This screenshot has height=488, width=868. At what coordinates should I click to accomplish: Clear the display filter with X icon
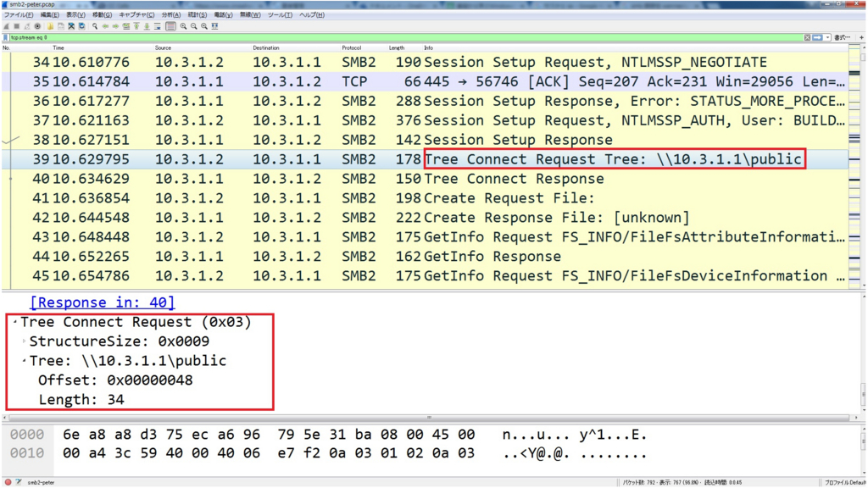tap(807, 37)
